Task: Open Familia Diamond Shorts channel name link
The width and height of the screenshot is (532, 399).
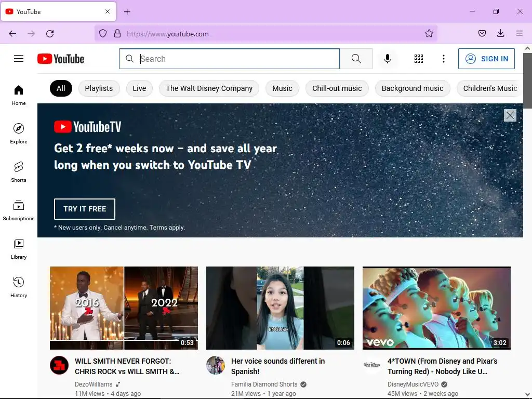Action: (x=264, y=384)
